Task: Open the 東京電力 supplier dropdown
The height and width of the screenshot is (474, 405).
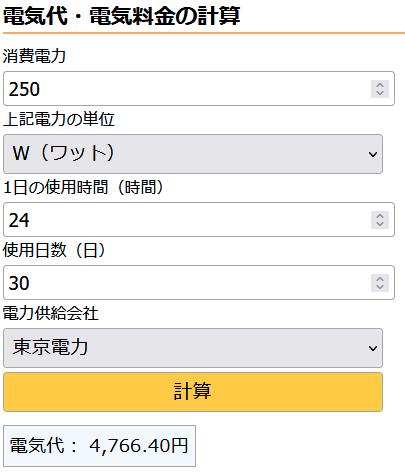Action: pyautogui.click(x=193, y=348)
